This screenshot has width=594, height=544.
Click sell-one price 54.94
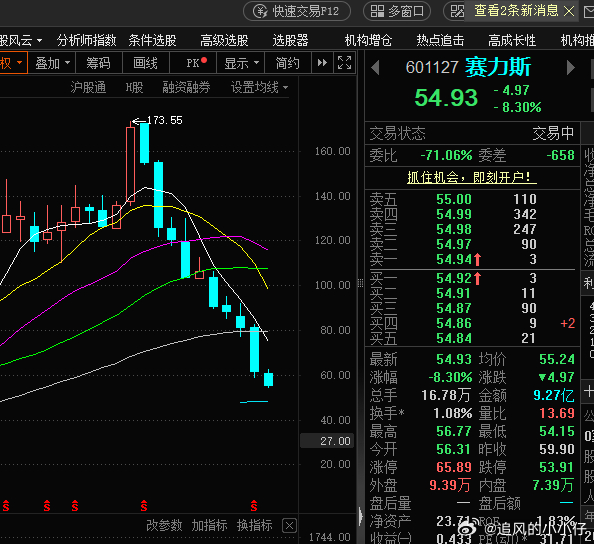(454, 259)
